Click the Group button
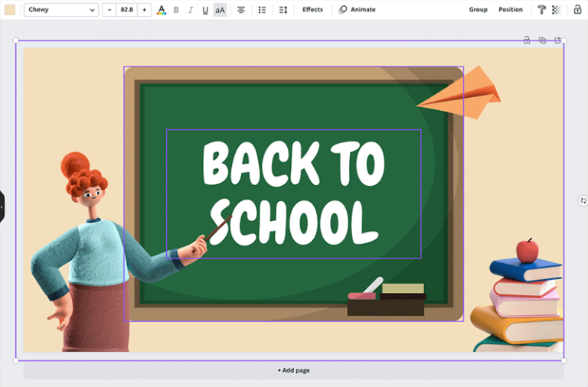This screenshot has width=588, height=387. click(478, 10)
